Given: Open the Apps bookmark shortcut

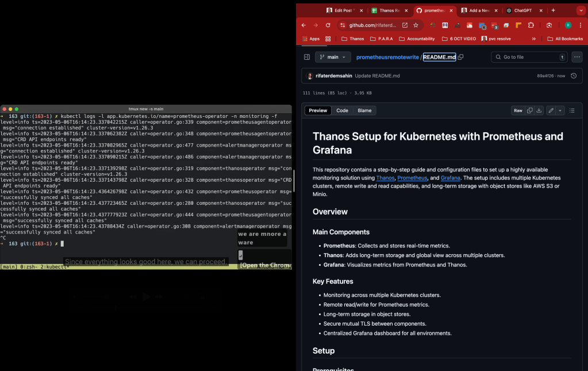Looking at the screenshot, I should (311, 39).
